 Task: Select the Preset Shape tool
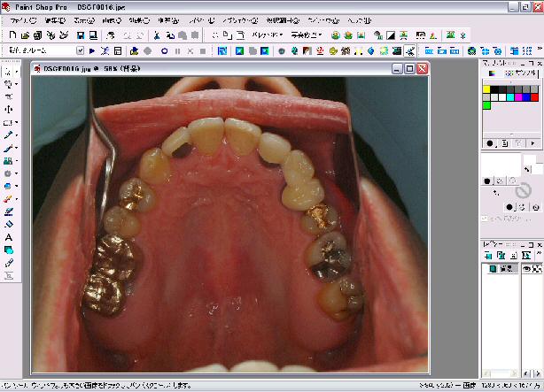pos(9,250)
